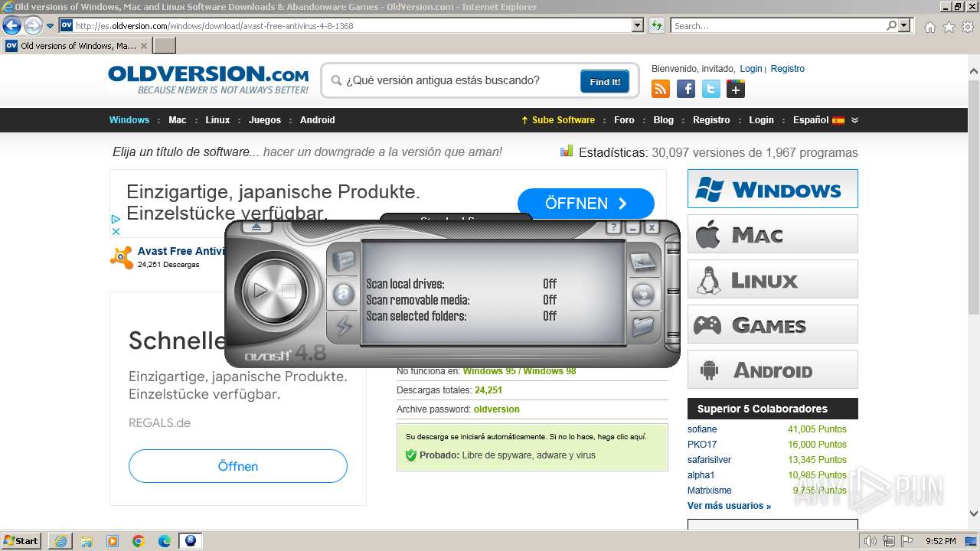Open the avast! Virus Chest icon
The height and width of the screenshot is (551, 980).
(x=344, y=262)
